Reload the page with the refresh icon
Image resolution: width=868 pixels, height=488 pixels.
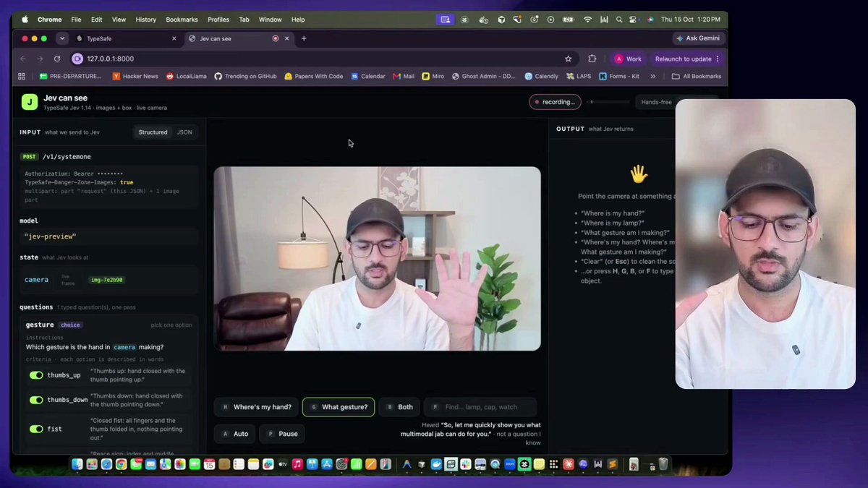[57, 59]
